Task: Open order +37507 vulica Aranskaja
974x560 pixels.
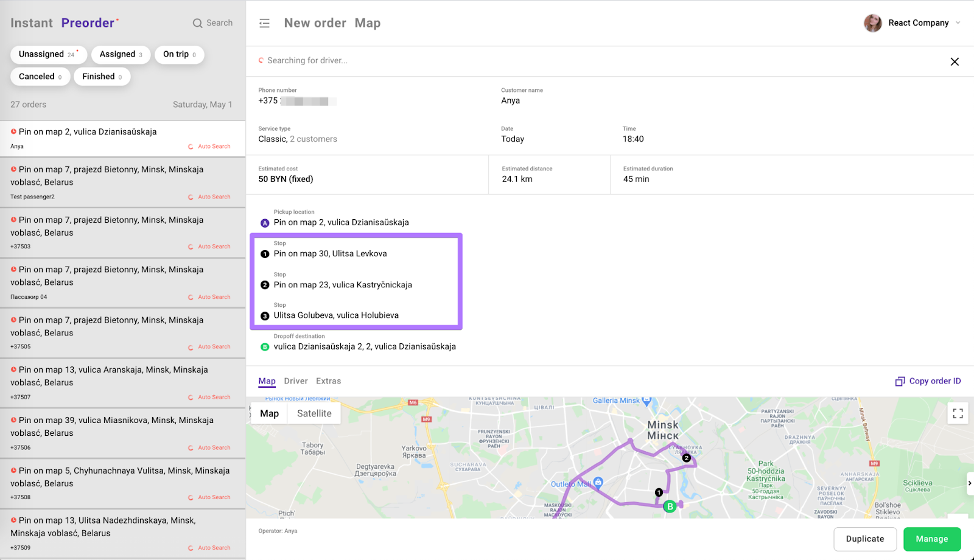Action: (122, 383)
